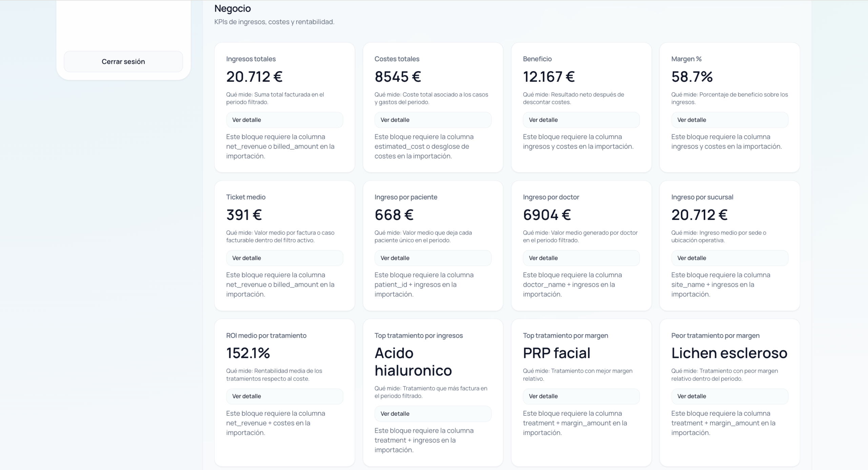Open Ver detalle under Costes totales
868x470 pixels.
433,120
